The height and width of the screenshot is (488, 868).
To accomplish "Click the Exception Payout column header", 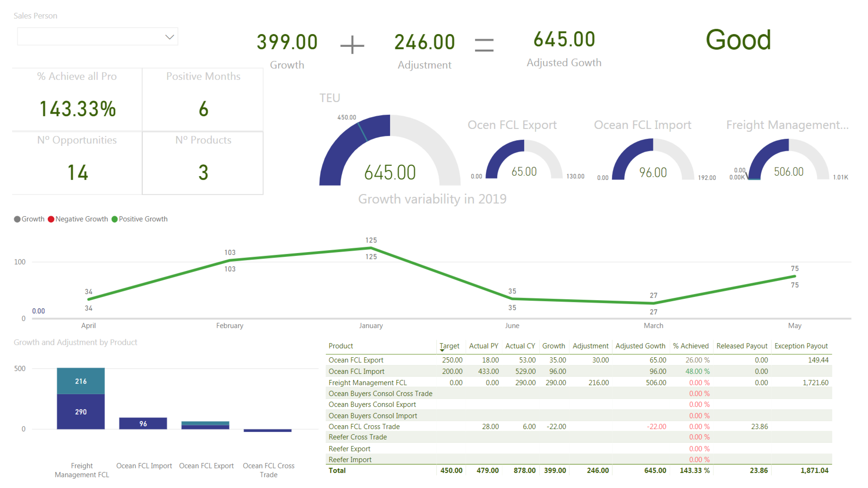I will click(x=801, y=346).
